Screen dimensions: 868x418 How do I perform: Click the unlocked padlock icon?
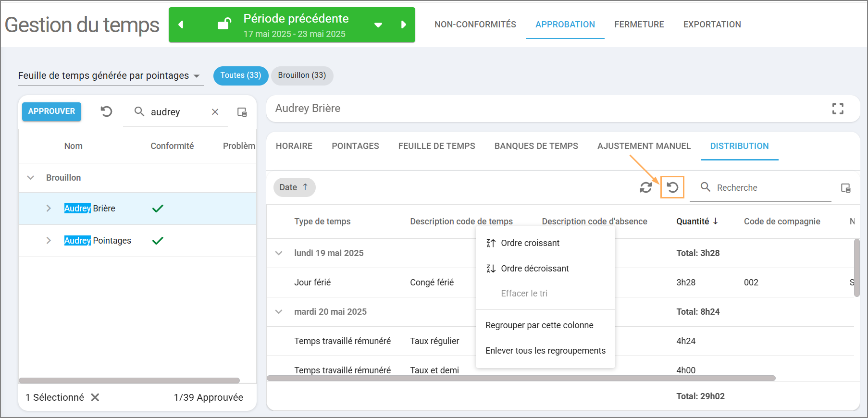[224, 24]
